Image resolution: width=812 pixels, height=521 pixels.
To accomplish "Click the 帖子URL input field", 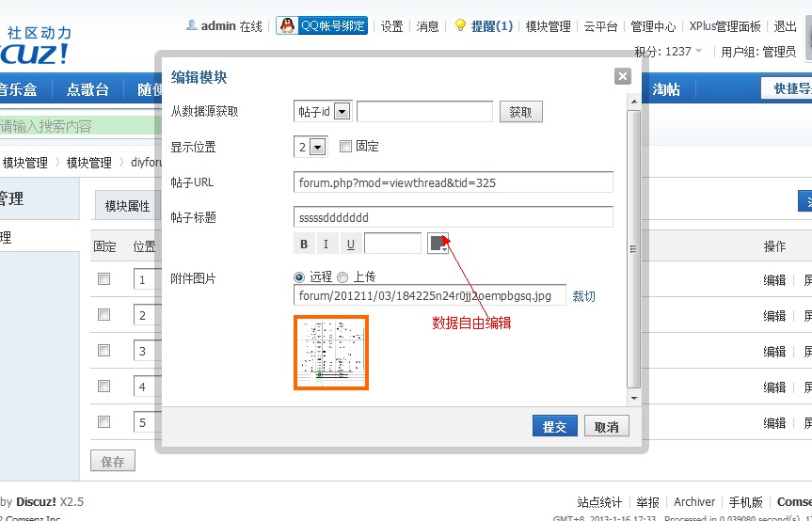I will [x=454, y=182].
